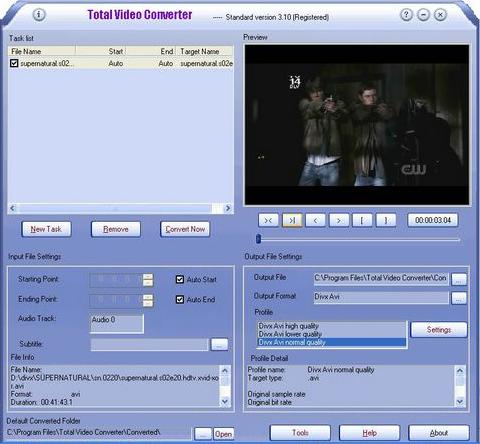Screen dimensions: 480x444
Task: Step forward with the > preview button
Action: (x=339, y=220)
